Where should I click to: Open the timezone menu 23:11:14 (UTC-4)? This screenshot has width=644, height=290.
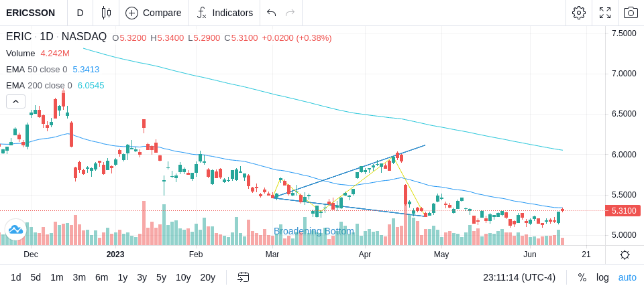pyautogui.click(x=519, y=277)
